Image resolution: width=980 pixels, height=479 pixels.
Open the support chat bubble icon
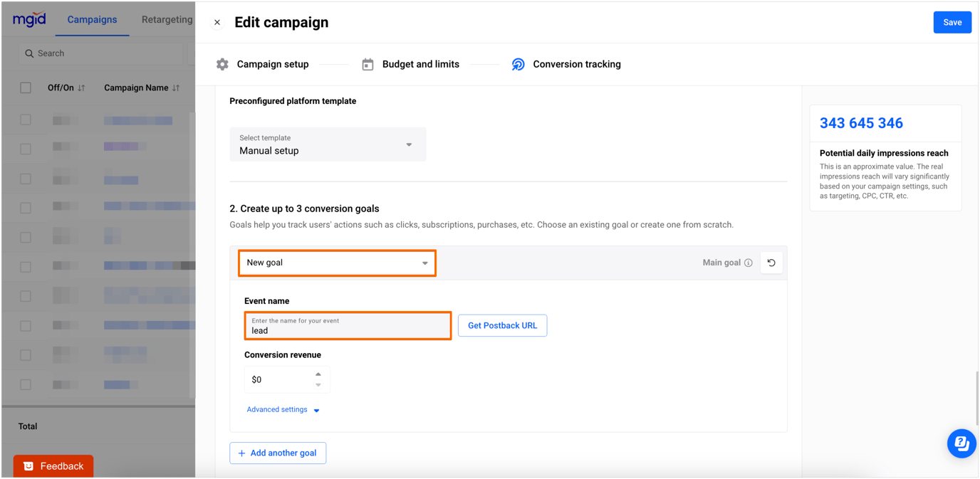(x=961, y=443)
